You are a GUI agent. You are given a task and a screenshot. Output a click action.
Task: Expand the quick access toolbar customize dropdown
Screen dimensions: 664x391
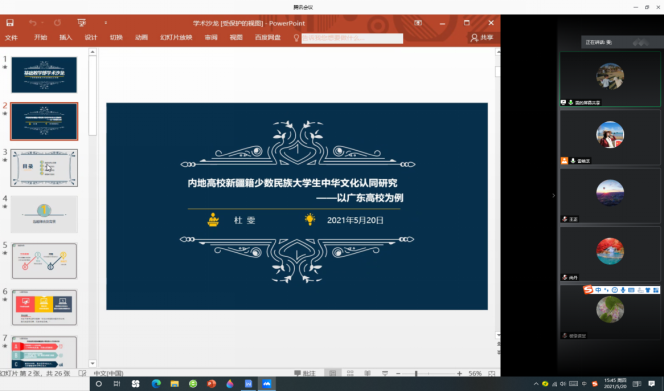point(105,23)
